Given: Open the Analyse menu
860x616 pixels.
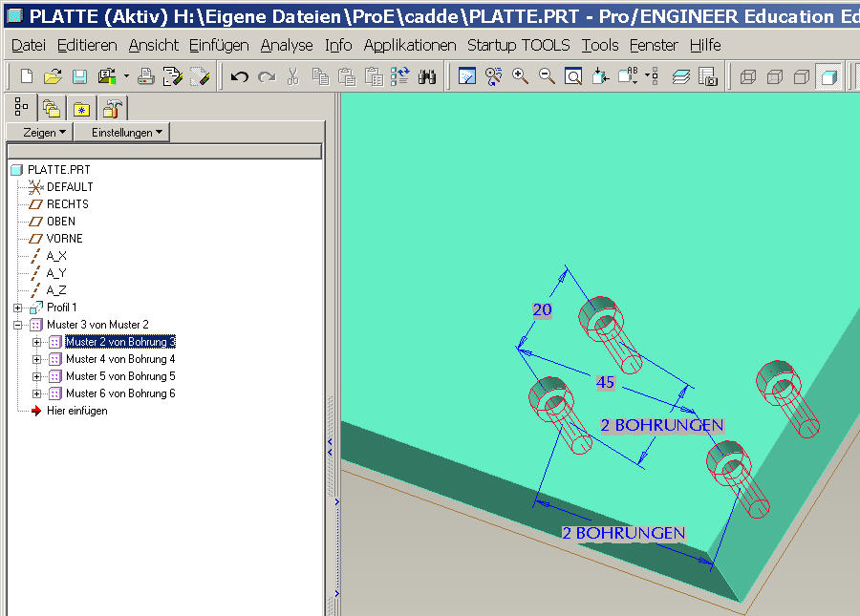Looking at the screenshot, I should click(287, 45).
